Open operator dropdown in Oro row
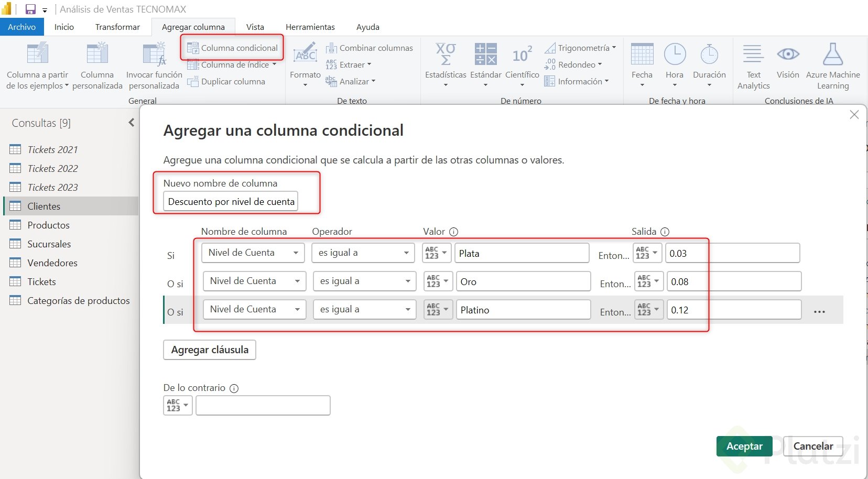The image size is (868, 479). [x=364, y=281]
